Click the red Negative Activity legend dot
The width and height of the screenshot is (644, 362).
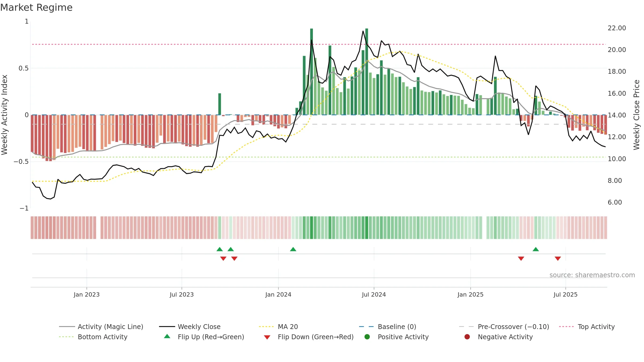coord(467,337)
